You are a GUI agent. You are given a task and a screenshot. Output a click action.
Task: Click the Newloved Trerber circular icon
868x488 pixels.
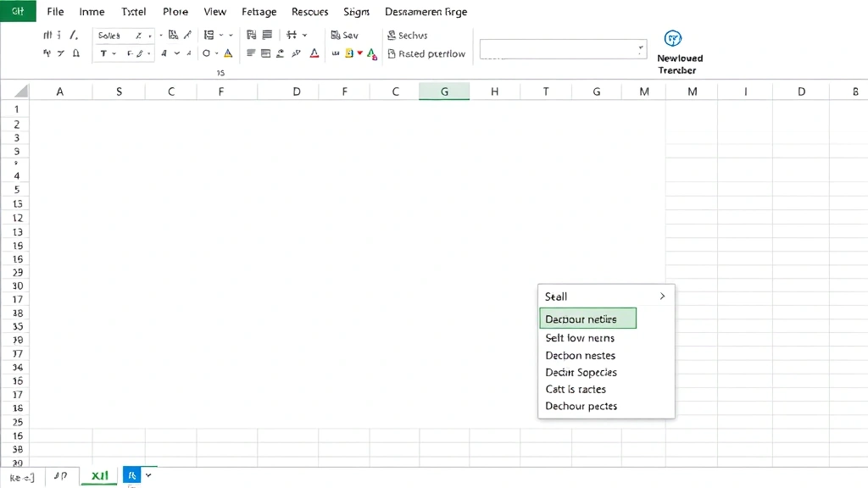pos(674,38)
